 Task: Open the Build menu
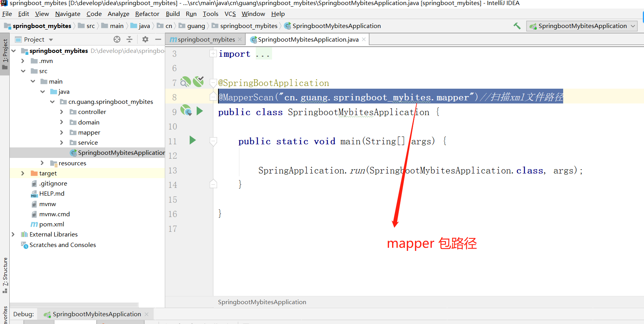tap(173, 14)
